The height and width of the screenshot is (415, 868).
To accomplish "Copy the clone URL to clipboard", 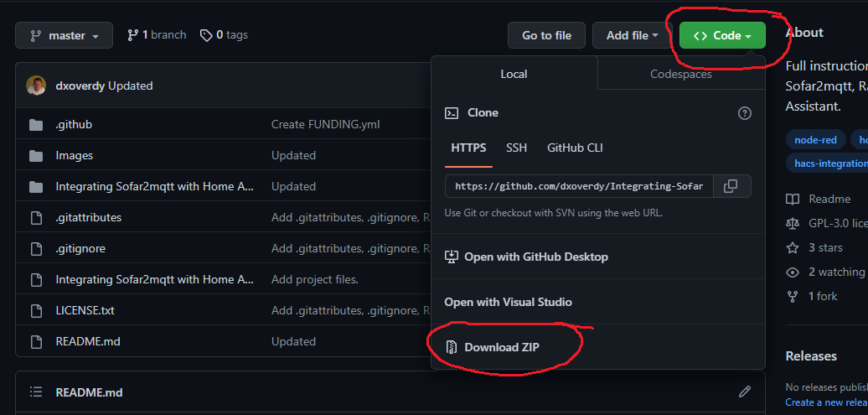I will (x=731, y=186).
